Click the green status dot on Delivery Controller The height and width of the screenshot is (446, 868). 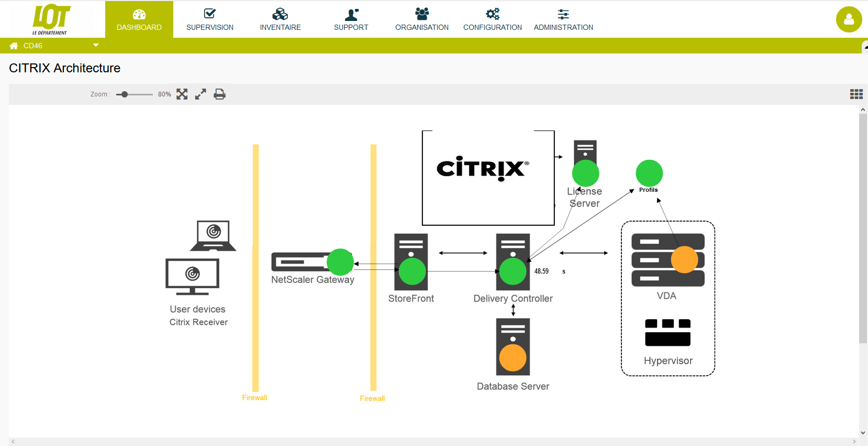point(513,271)
